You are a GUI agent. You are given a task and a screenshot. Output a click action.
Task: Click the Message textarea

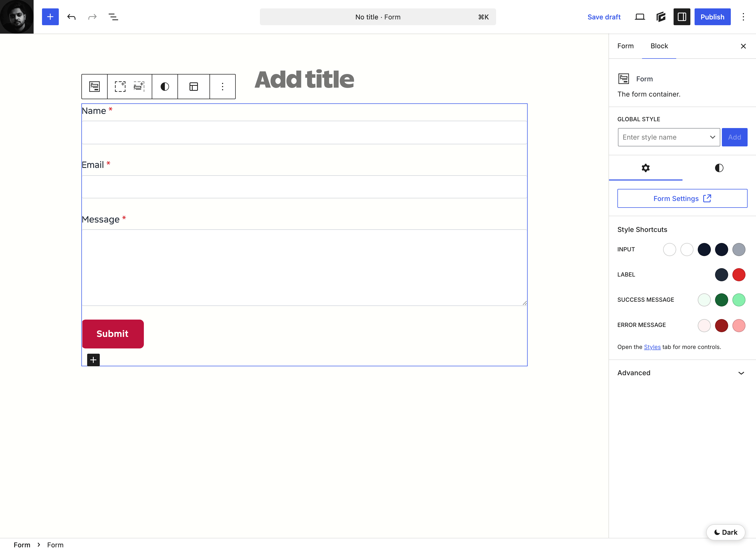tap(304, 267)
